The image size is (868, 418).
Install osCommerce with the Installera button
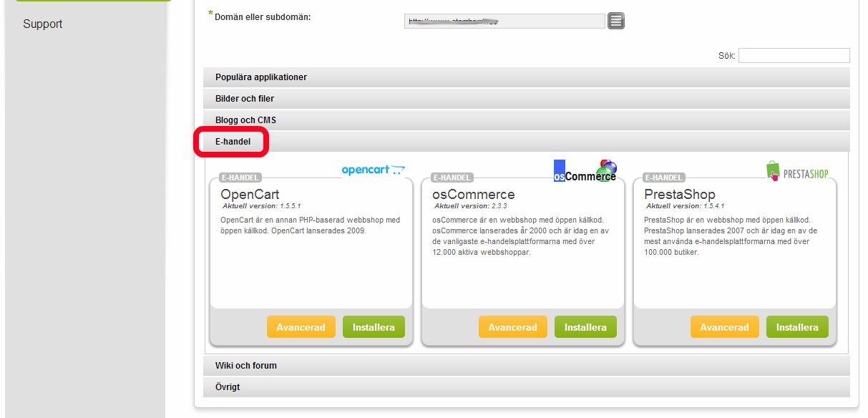pyautogui.click(x=585, y=327)
